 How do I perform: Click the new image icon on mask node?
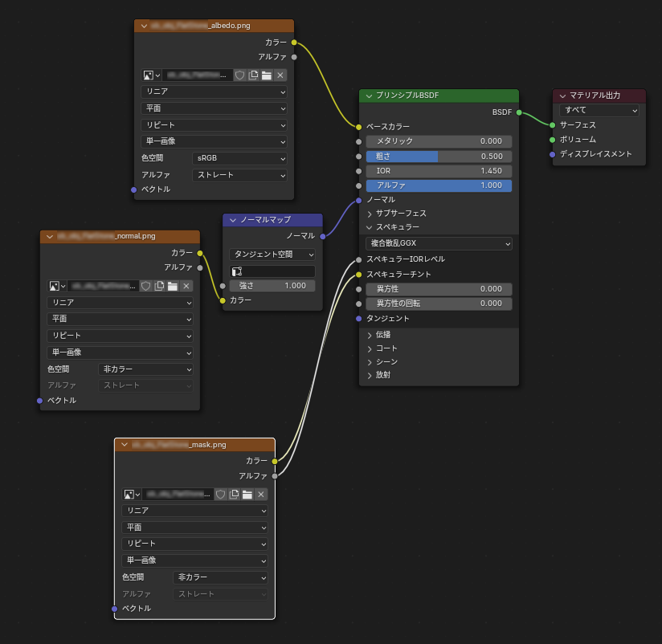234,494
